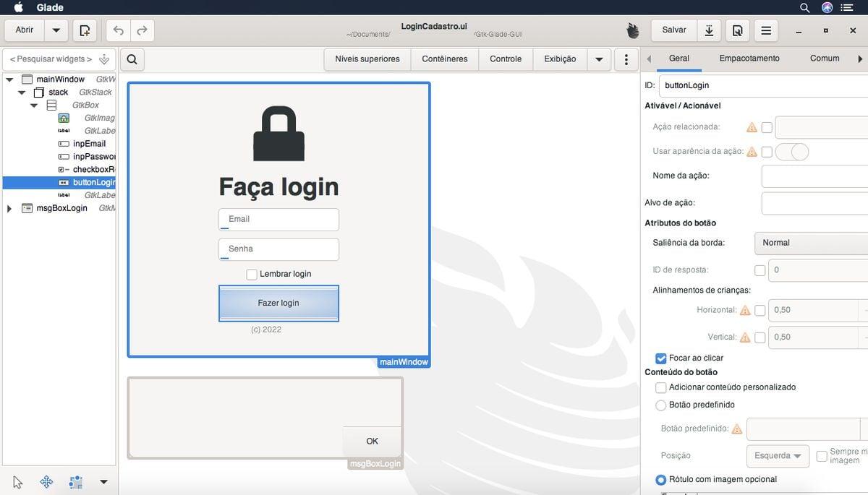Open the Contêineres widget group

tap(445, 59)
